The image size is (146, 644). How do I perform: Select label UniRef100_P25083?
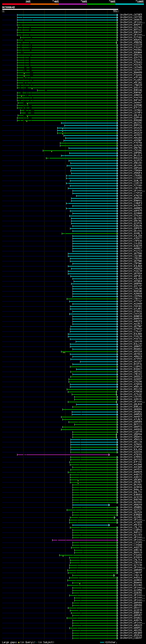131,63
